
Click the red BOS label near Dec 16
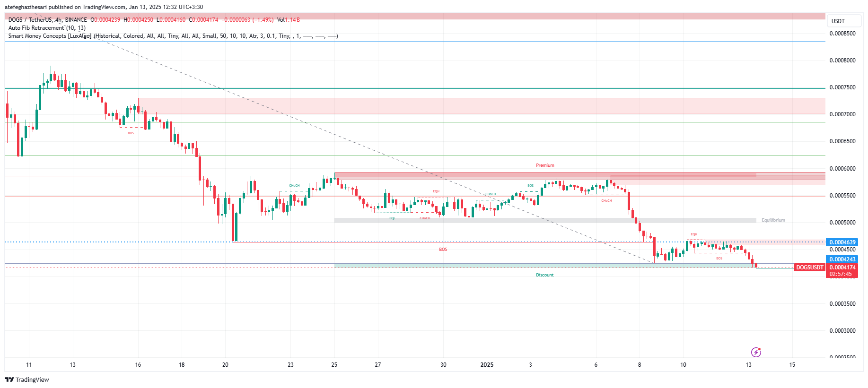131,133
